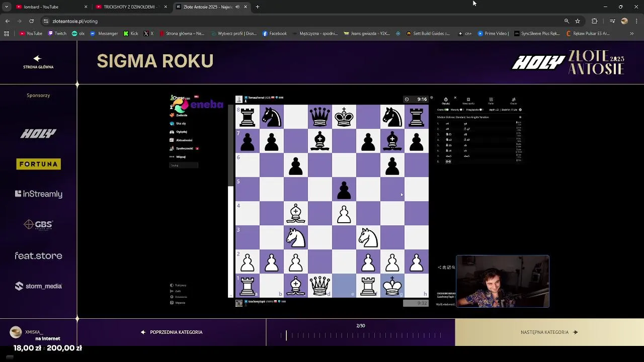The image size is (644, 362).
Task: Reload the page
Action: (x=31, y=21)
